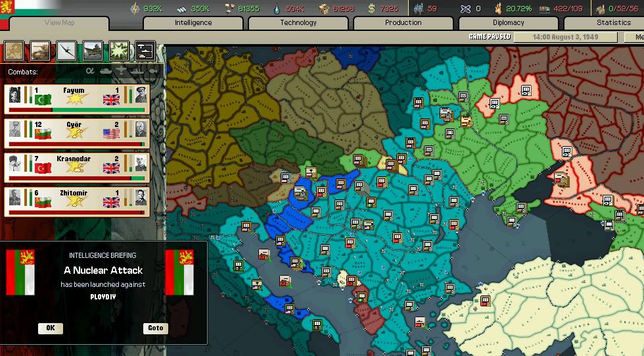644x356 pixels.
Task: Click the Krasnodar combat progress bar
Action: tap(77, 178)
